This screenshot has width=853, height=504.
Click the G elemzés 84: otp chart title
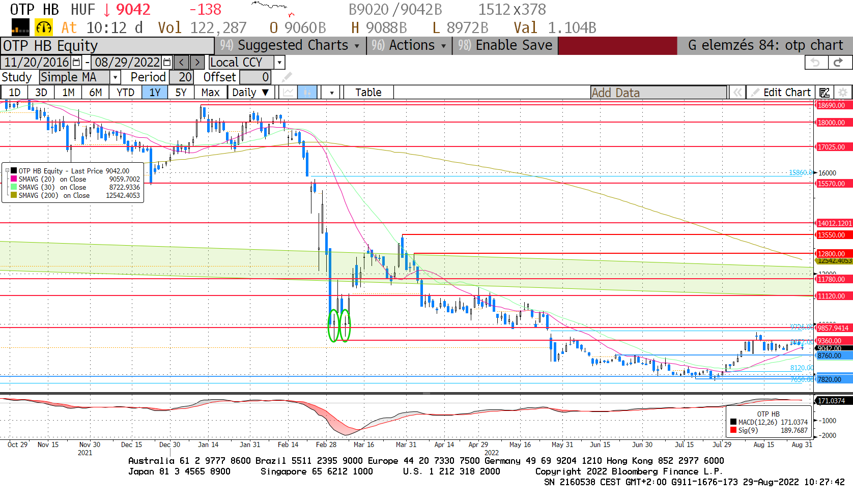pyautogui.click(x=765, y=45)
